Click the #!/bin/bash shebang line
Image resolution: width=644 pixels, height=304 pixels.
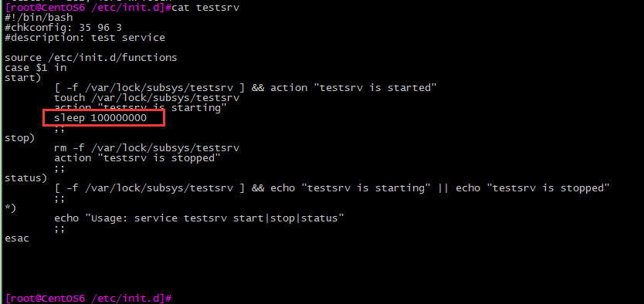coord(39,18)
